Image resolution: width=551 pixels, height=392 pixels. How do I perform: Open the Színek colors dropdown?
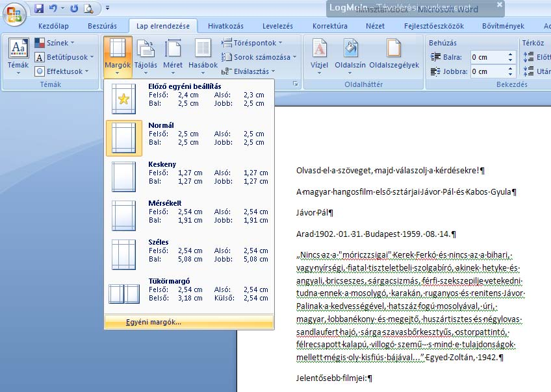pyautogui.click(x=55, y=43)
